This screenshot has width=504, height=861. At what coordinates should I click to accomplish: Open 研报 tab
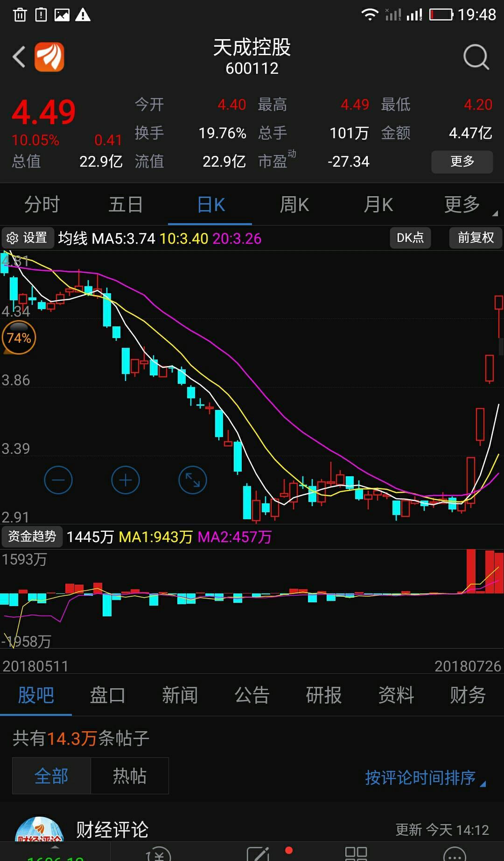click(324, 695)
